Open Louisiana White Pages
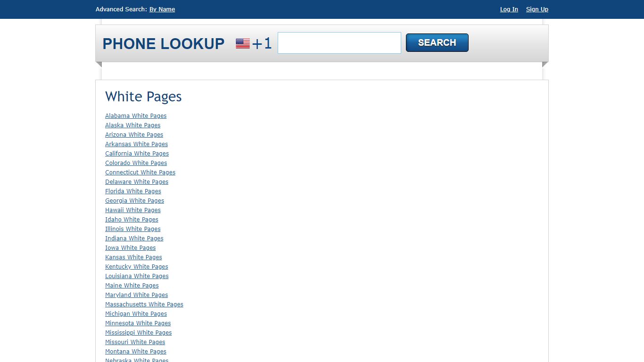 137,276
